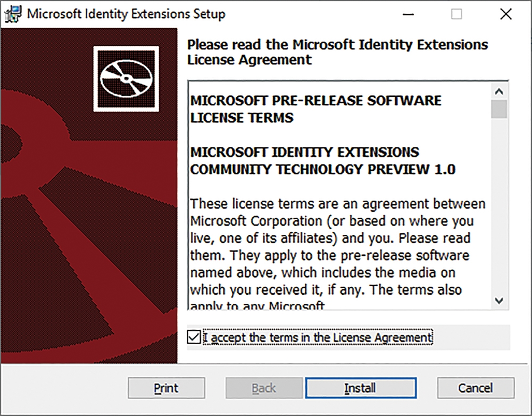Click the down arrow of the license scrollbar

[x=499, y=300]
